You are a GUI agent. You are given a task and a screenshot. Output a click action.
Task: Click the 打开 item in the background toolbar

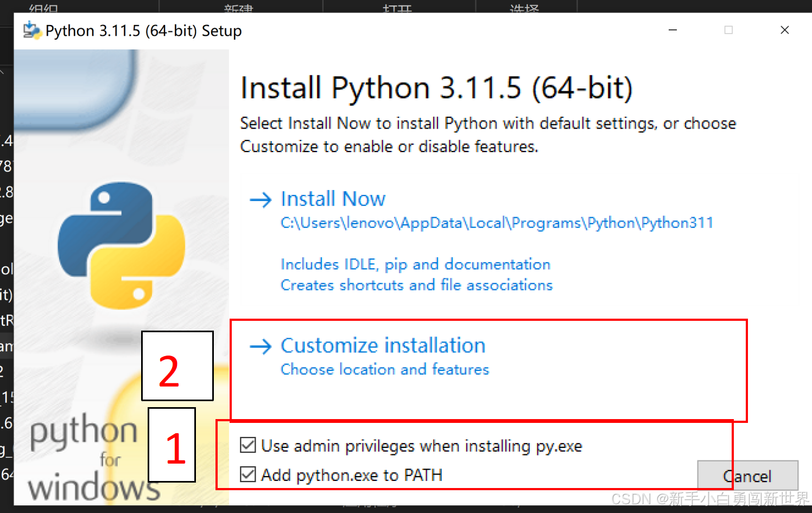click(x=397, y=8)
